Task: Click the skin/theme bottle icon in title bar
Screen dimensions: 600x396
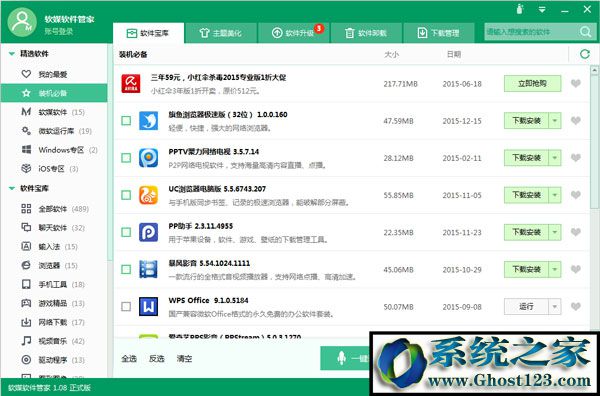Action: [520, 9]
